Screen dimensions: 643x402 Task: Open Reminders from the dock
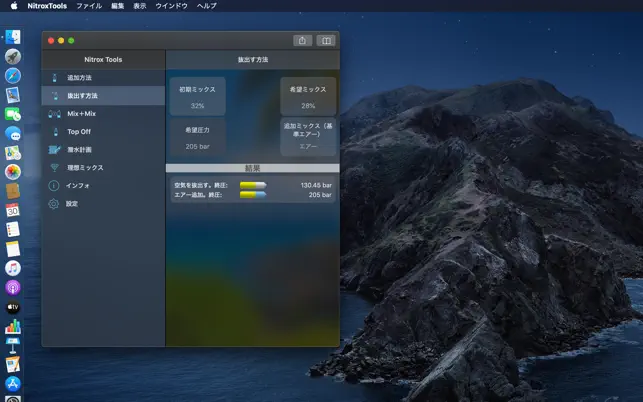point(13,229)
